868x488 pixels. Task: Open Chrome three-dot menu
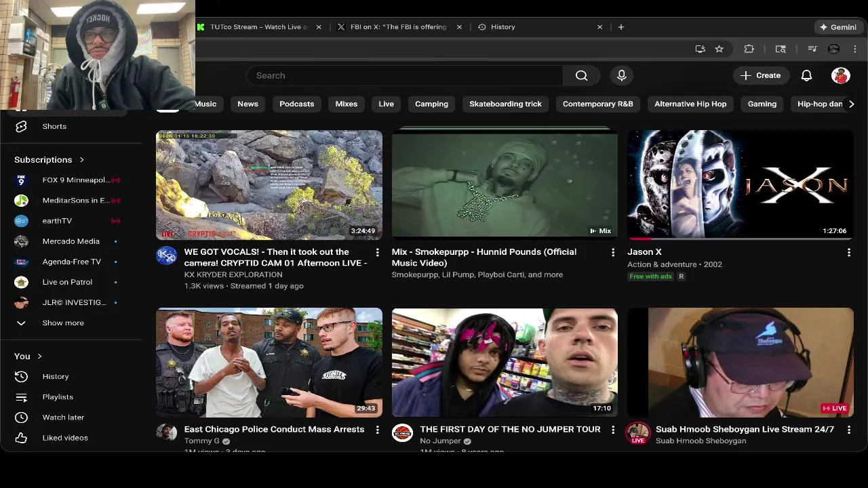click(x=855, y=49)
